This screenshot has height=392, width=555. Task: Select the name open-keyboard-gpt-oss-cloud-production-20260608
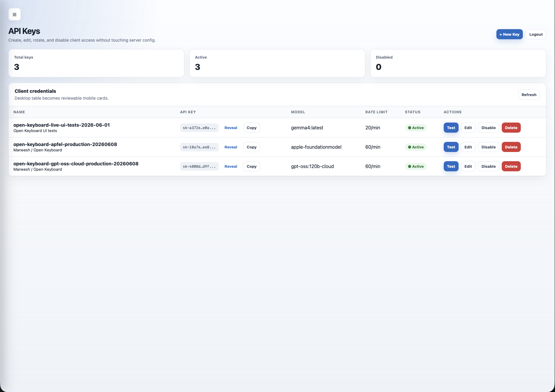coord(76,164)
